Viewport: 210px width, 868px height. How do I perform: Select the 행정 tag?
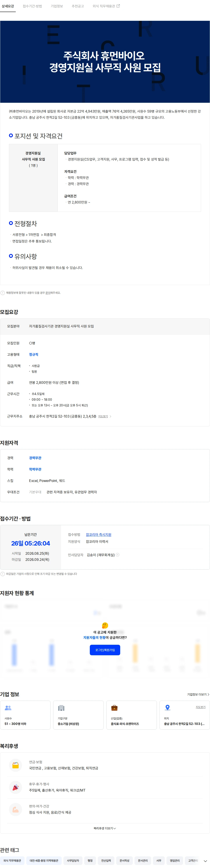tap(90, 861)
